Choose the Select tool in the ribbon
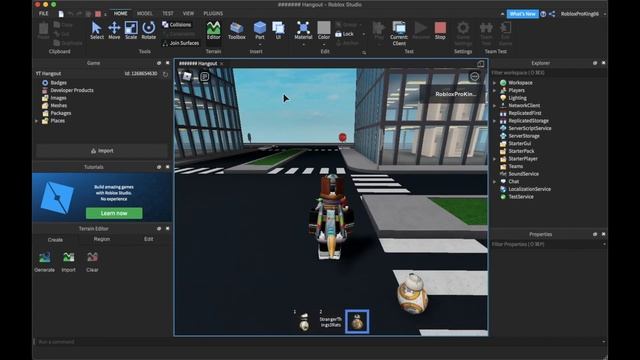640x360 pixels. [97, 31]
